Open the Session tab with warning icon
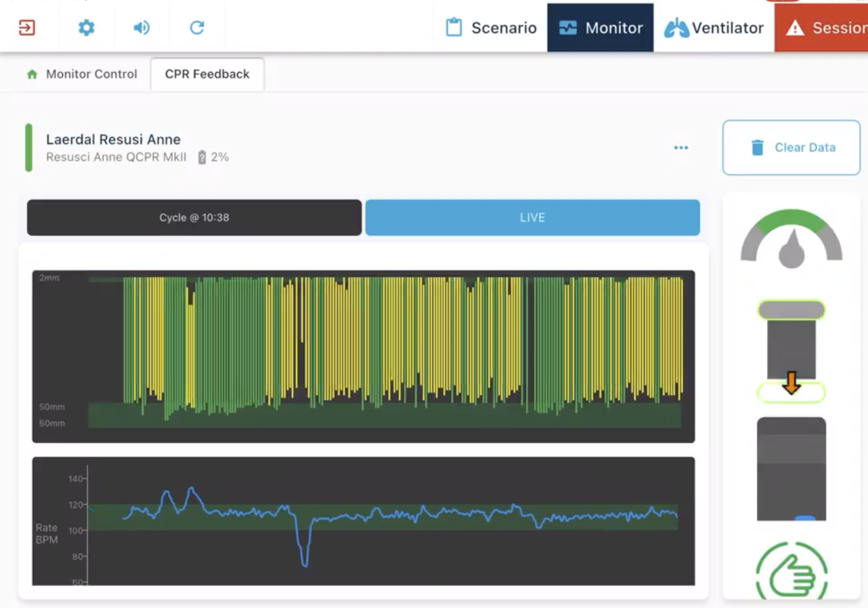This screenshot has height=608, width=868. (824, 28)
